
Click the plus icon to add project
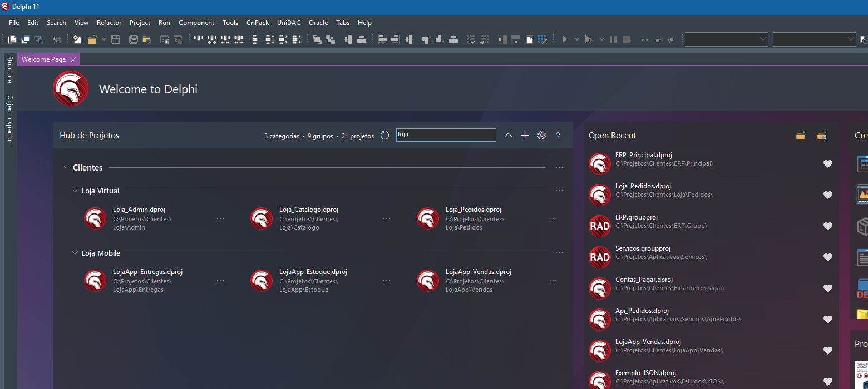[x=525, y=136]
